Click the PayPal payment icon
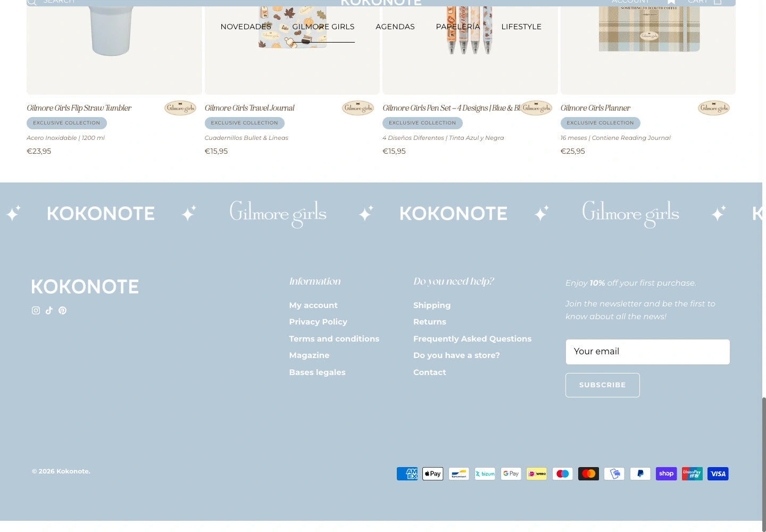Viewport: 766px width, 532px height. pos(640,474)
